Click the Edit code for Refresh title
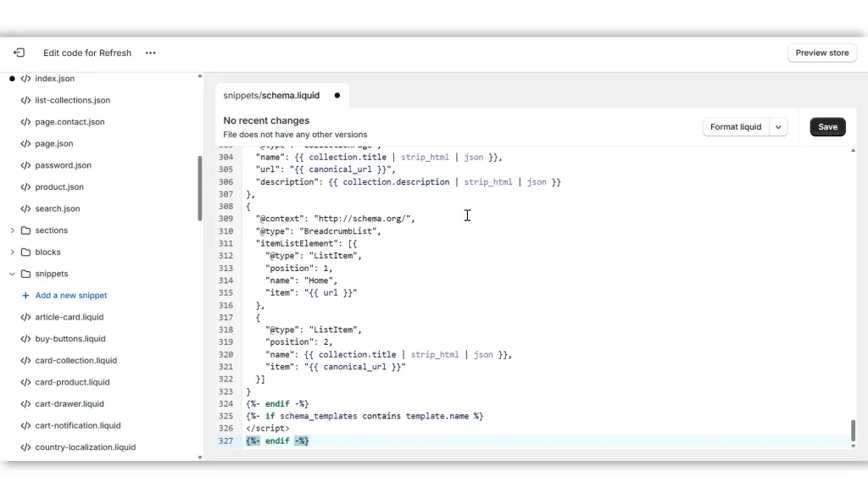 point(87,53)
